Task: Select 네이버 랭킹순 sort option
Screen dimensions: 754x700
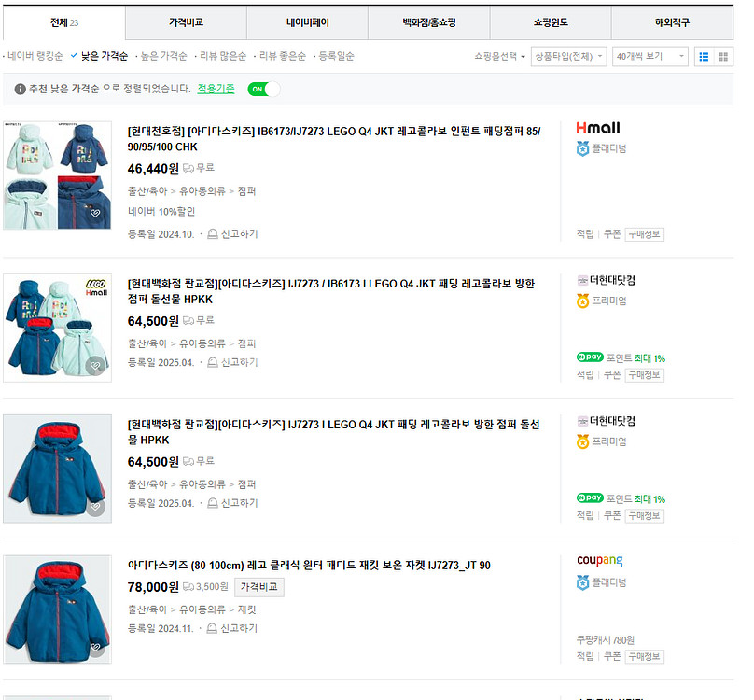Action: pyautogui.click(x=35, y=56)
